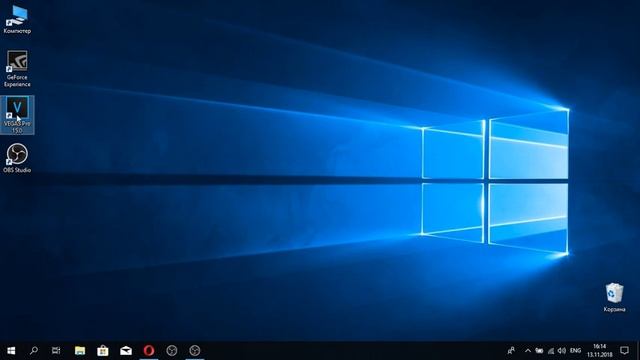Open network status tray icon
640x360 pixels.
coord(551,351)
